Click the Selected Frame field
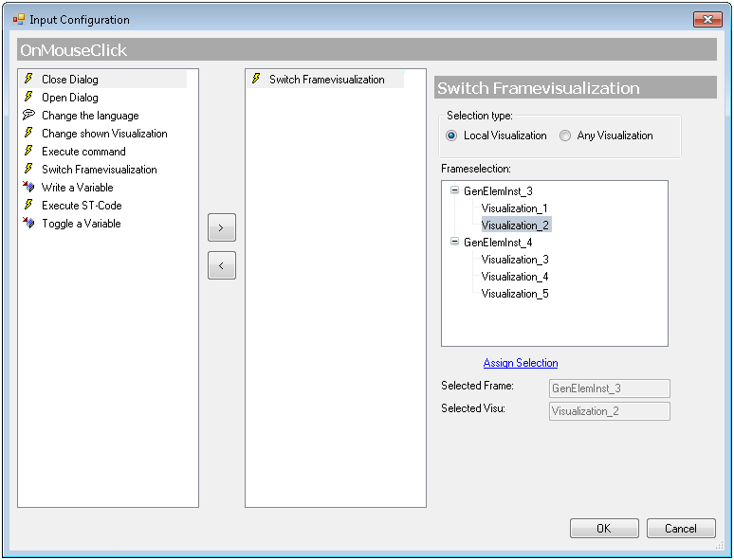Image resolution: width=734 pixels, height=560 pixels. pos(609,388)
